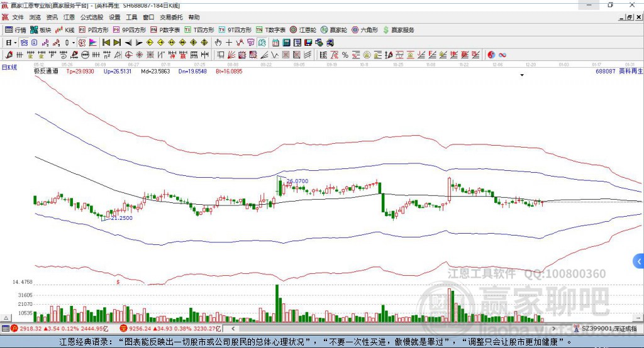Click the flag chart-type icon
Screen dimensions: 644x348
(x=93, y=43)
